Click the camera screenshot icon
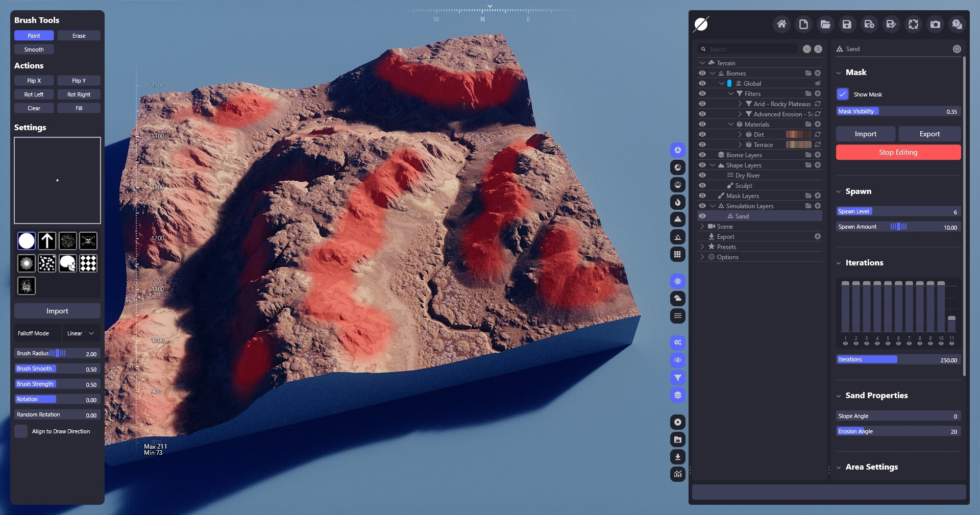 point(935,24)
